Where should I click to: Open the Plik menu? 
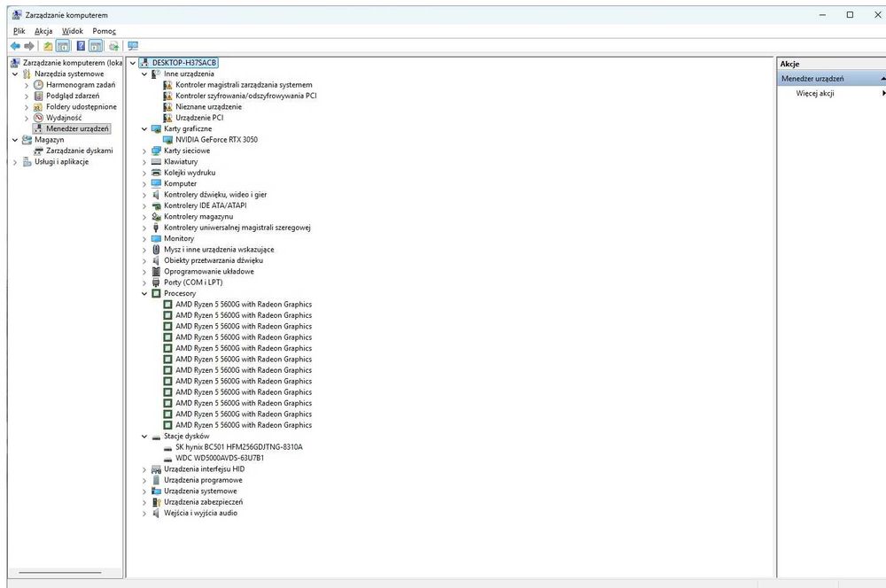[19, 31]
